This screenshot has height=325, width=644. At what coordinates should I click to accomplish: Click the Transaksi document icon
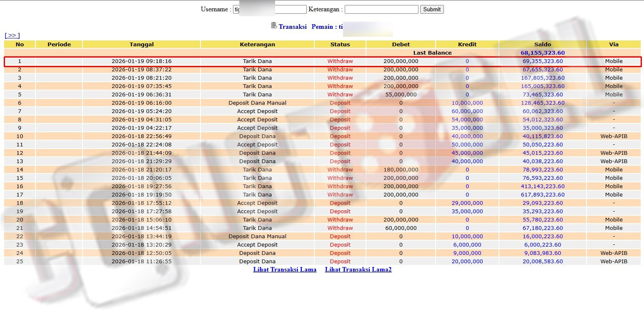point(273,25)
